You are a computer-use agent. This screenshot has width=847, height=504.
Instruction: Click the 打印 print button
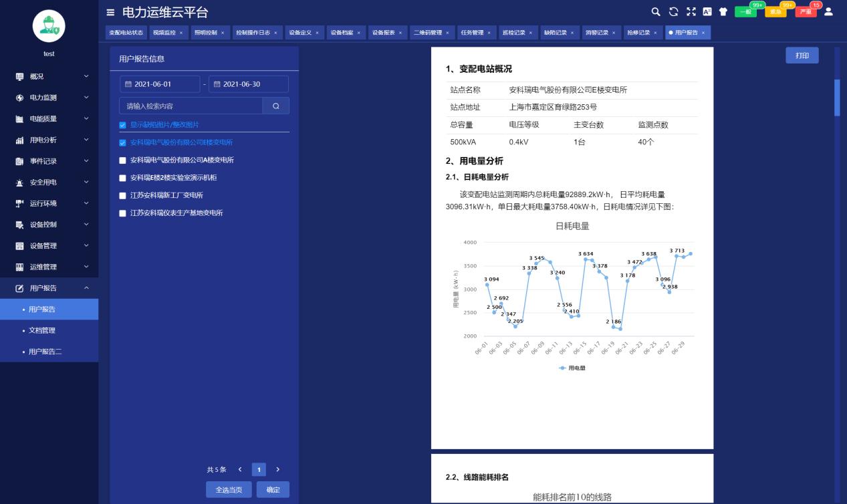(802, 55)
